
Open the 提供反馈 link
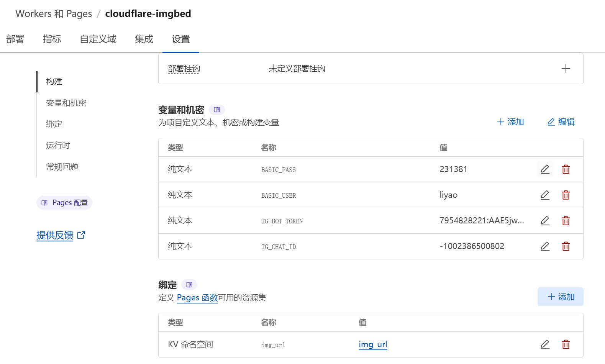(x=61, y=235)
